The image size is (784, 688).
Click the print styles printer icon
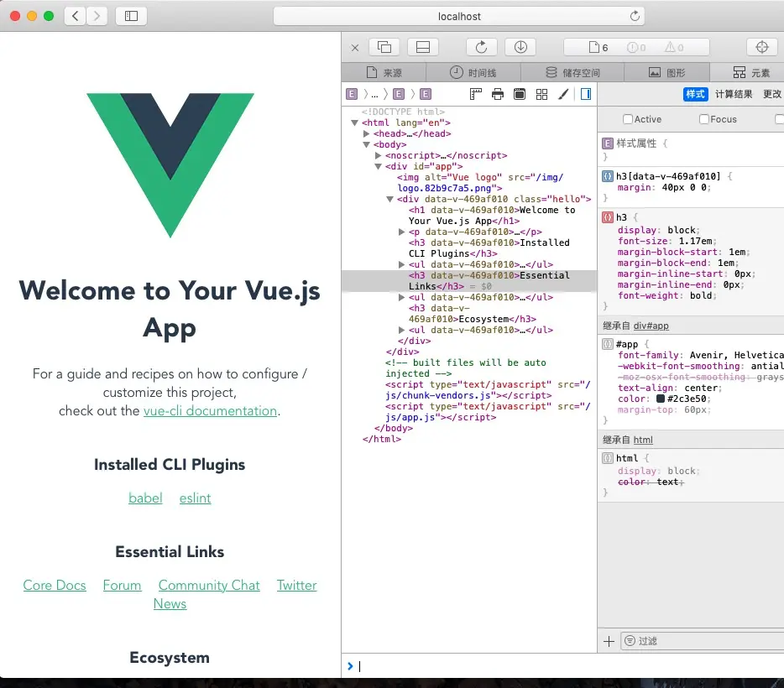tap(498, 94)
